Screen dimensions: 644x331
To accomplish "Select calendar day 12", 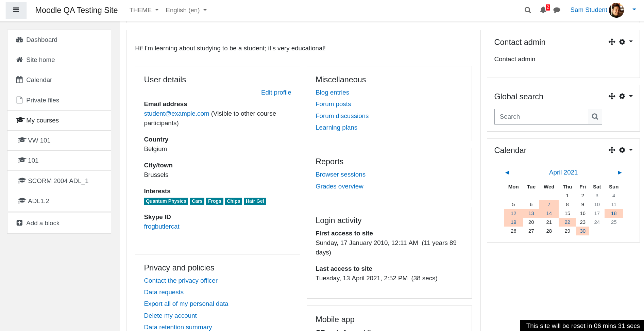I will pyautogui.click(x=513, y=213).
